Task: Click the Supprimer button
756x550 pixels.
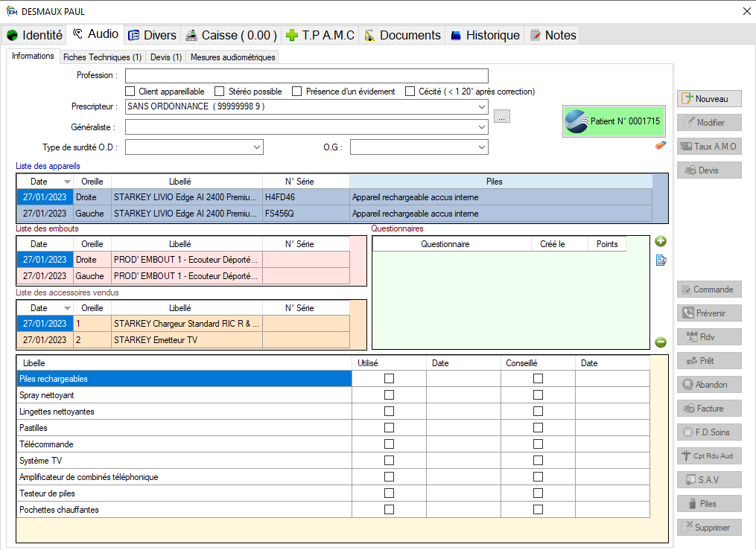Action: pos(709,528)
